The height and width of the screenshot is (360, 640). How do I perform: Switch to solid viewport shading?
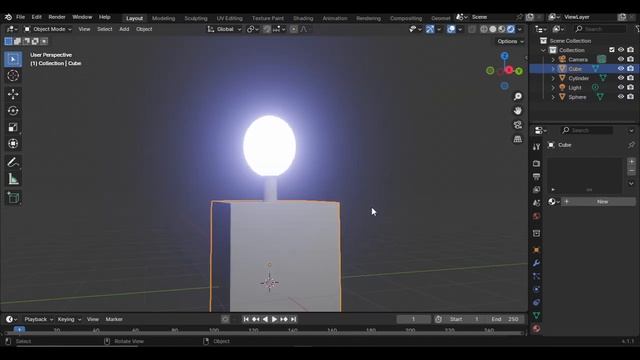pyautogui.click(x=493, y=29)
